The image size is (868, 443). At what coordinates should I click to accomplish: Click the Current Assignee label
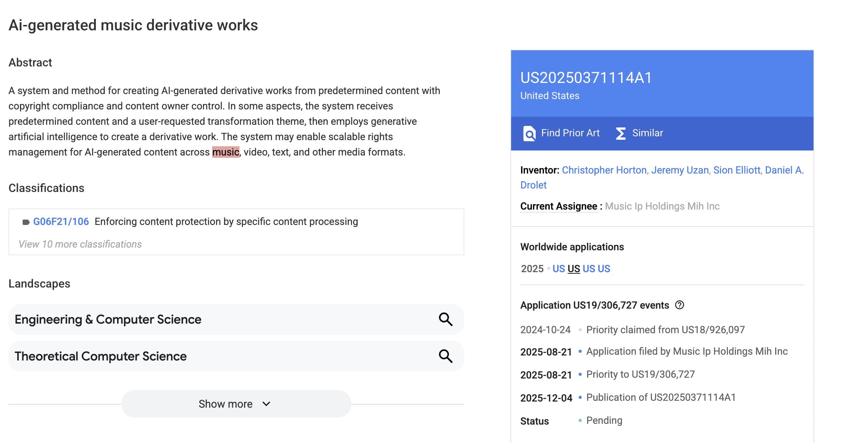[x=558, y=206]
